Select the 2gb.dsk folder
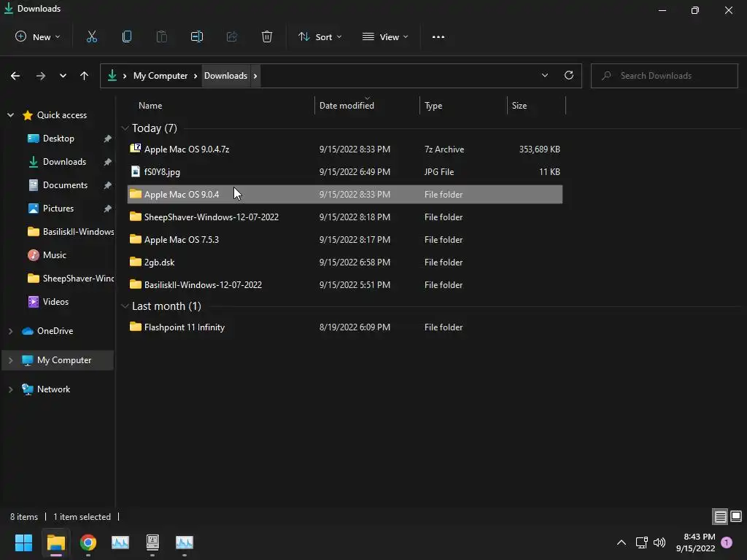Screen dimensions: 747x560 coord(344,262)
